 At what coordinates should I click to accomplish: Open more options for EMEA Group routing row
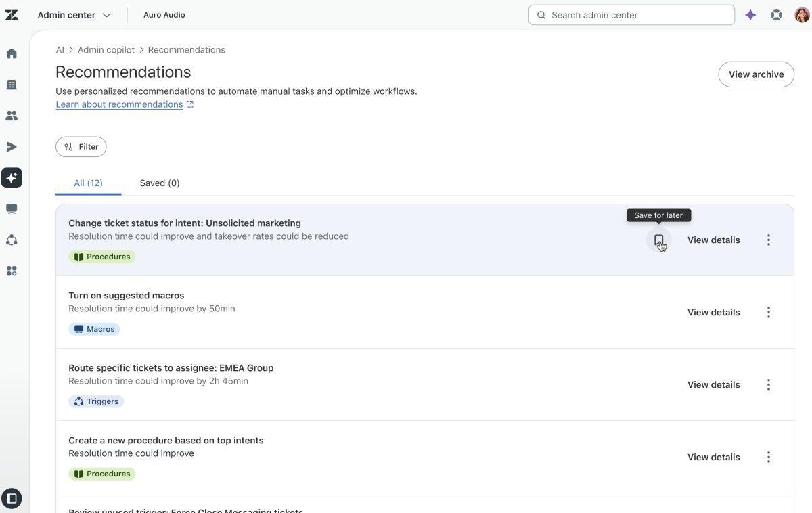[769, 385]
